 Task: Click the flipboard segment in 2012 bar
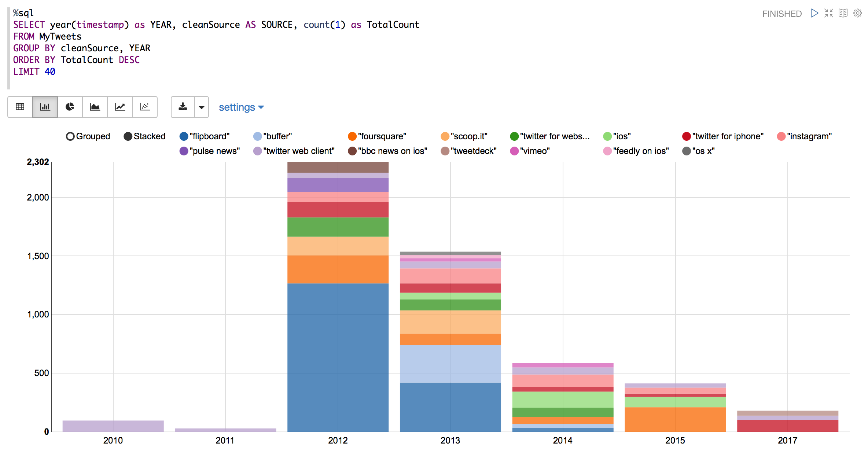coord(338,357)
